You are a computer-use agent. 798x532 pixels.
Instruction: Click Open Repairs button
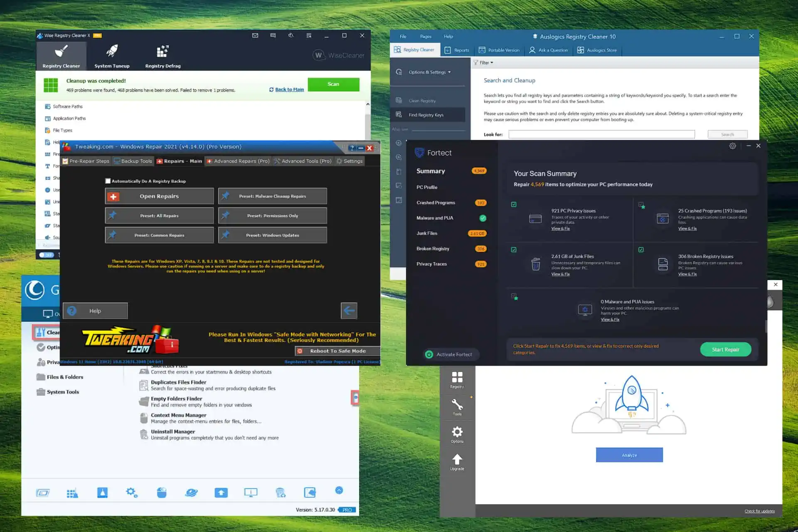(159, 196)
